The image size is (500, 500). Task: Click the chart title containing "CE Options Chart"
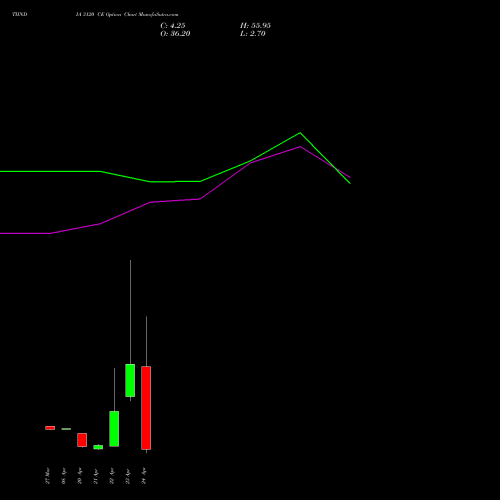(x=127, y=15)
